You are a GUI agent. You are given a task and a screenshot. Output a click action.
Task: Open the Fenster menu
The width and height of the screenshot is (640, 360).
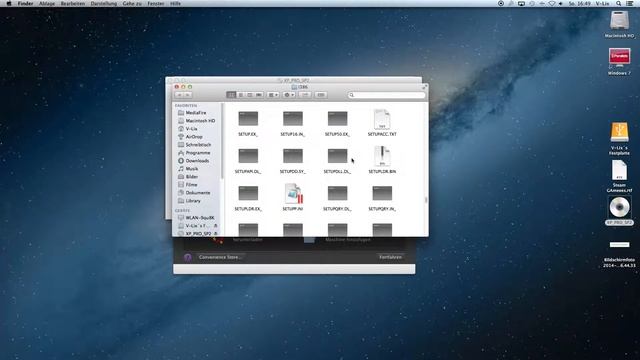[x=156, y=3]
